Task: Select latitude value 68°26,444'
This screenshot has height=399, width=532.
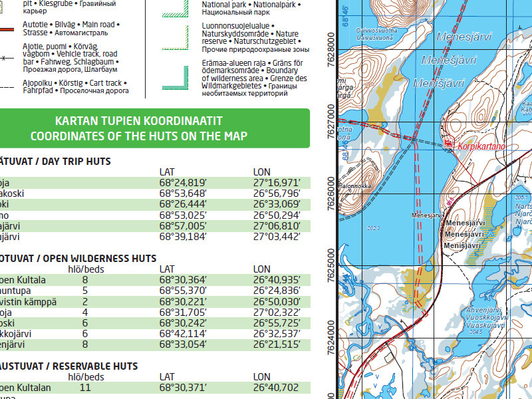Action: (x=183, y=204)
